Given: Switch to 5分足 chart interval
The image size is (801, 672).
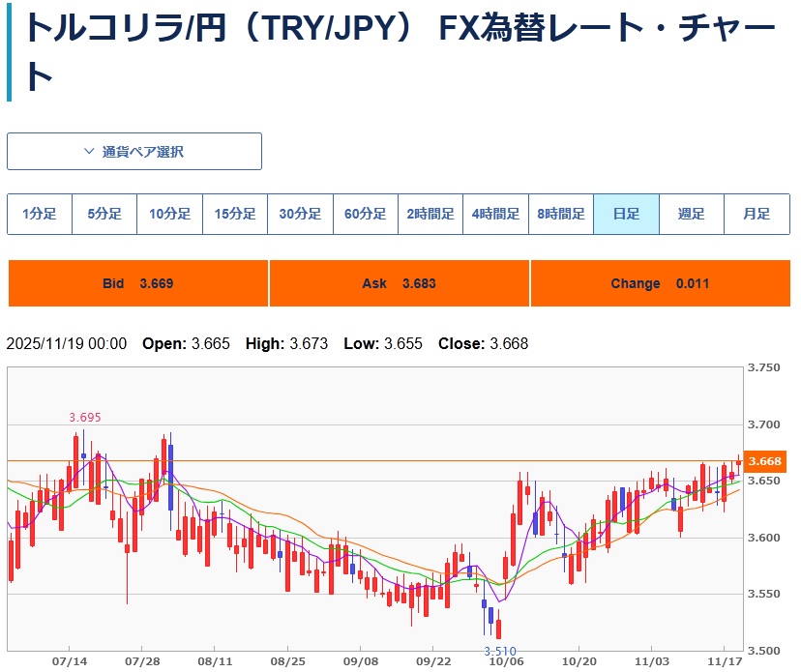Looking at the screenshot, I should point(104,215).
